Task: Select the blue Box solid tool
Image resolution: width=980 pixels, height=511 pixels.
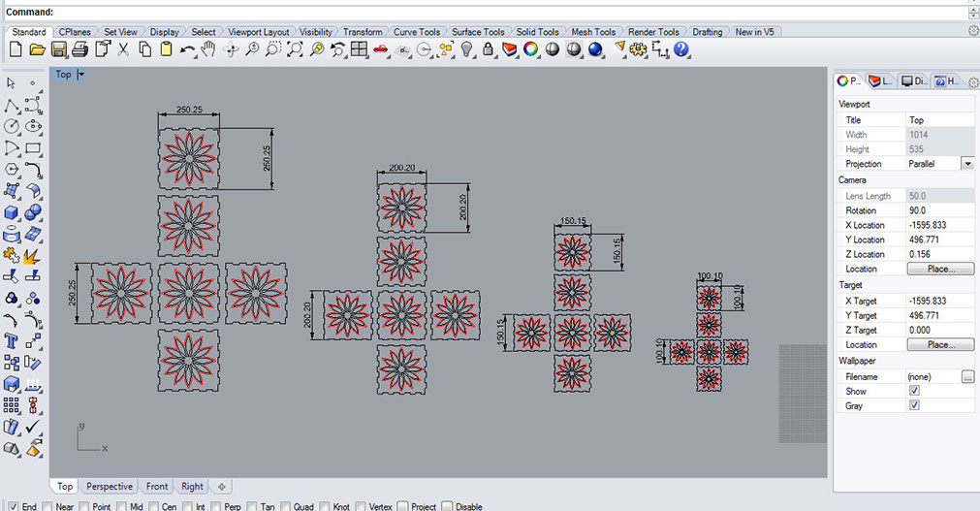Action: (x=12, y=212)
